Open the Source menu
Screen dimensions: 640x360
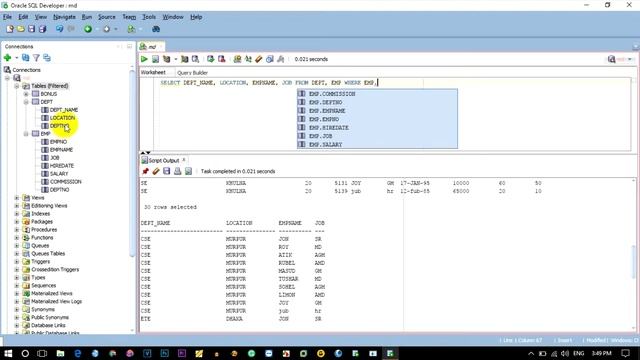coord(107,17)
